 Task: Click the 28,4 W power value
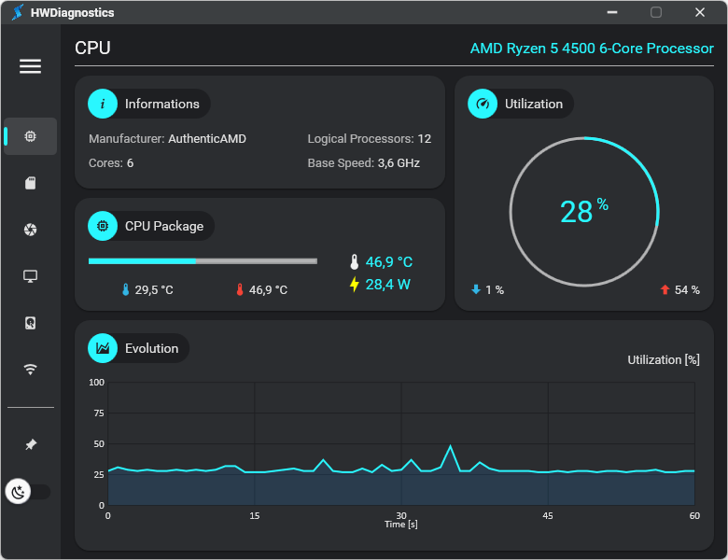click(x=387, y=284)
